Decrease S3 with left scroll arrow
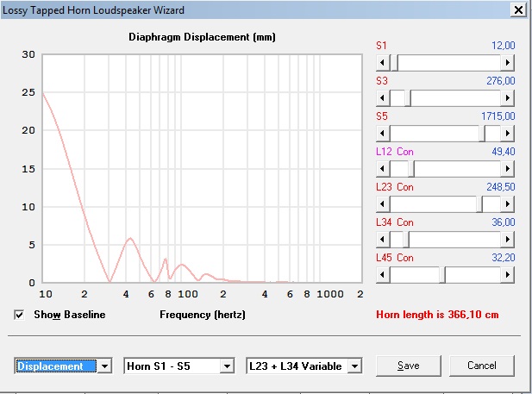The height and width of the screenshot is (394, 532). click(383, 98)
